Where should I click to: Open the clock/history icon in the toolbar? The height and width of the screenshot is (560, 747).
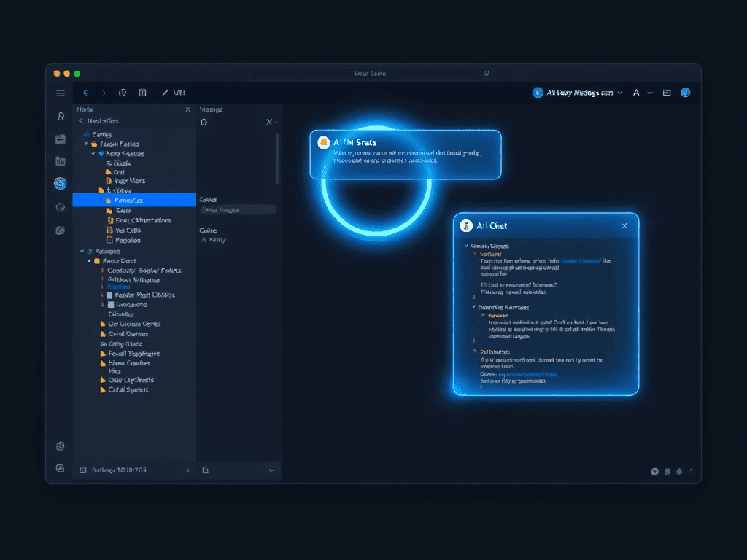[123, 93]
